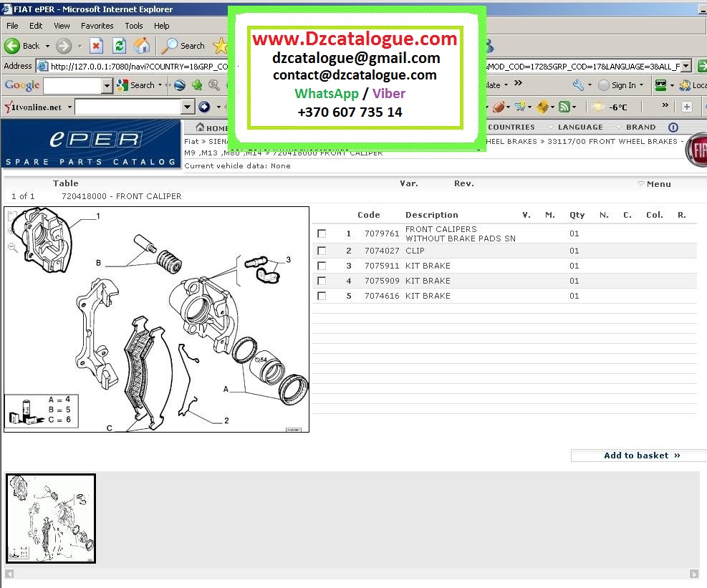The image size is (707, 588).
Task: Click part code 7079761 text
Action: coord(382,233)
